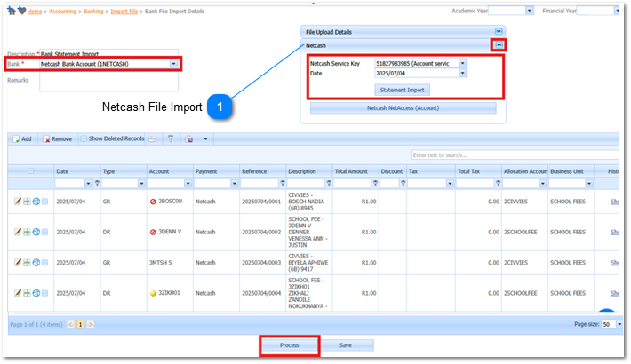Click the heart favourites icon in breadcrumb
Screen dimensions: 631x364
point(21,11)
